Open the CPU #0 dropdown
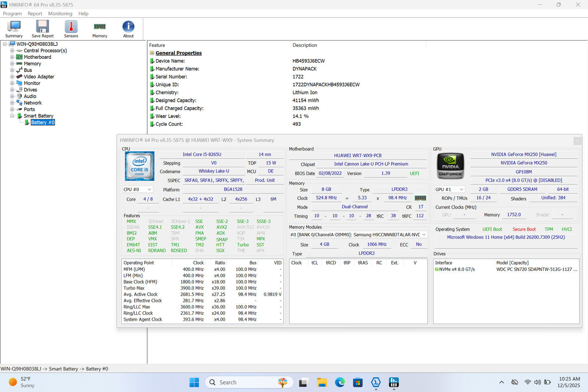 tap(137, 190)
